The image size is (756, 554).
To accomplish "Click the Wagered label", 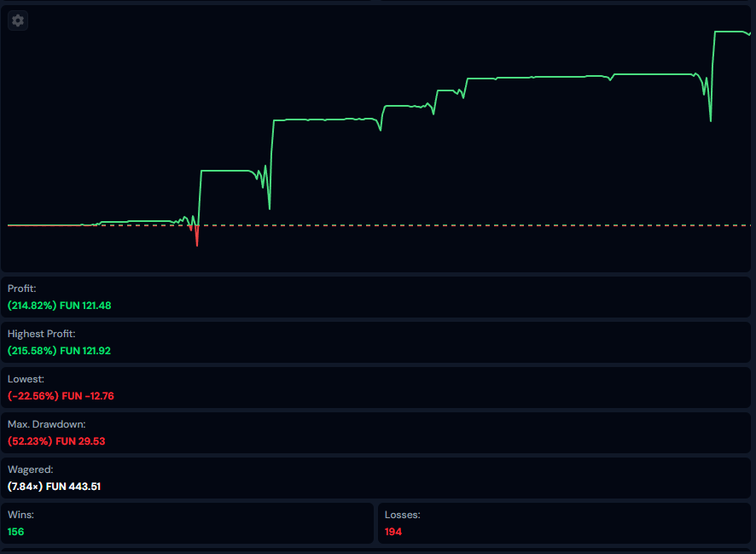I will [30, 469].
